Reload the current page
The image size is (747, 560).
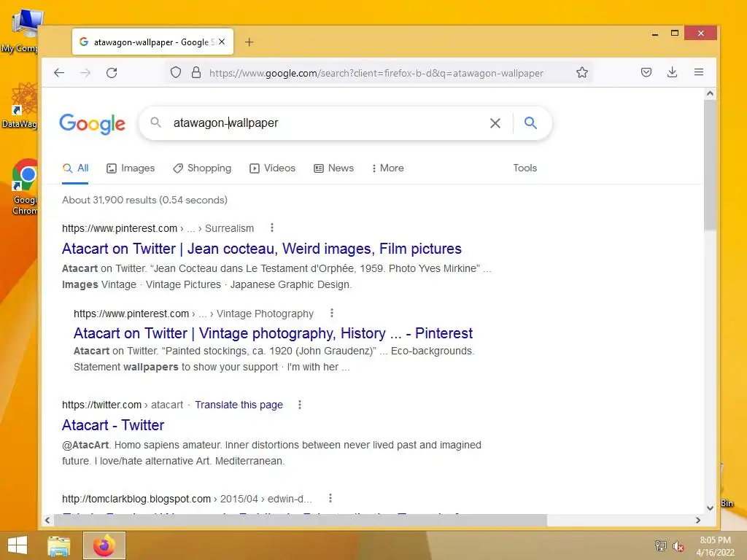[x=112, y=73]
